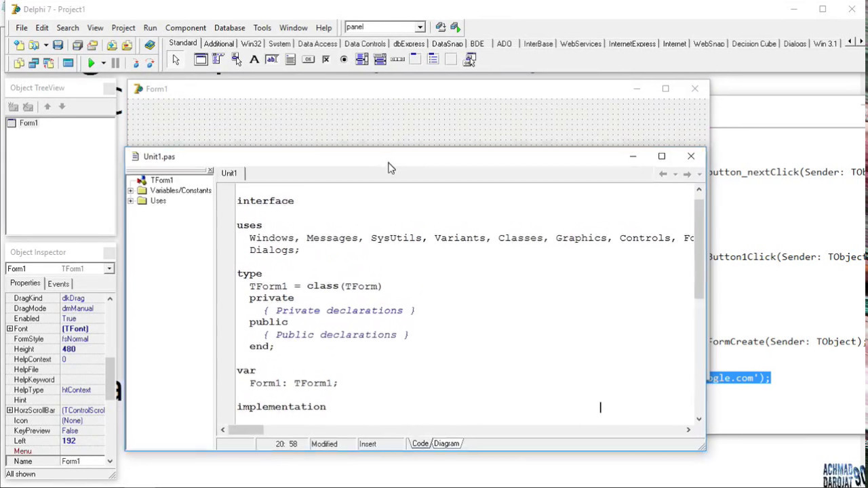
Task: Select the RadioGroup component
Action: coord(433,60)
